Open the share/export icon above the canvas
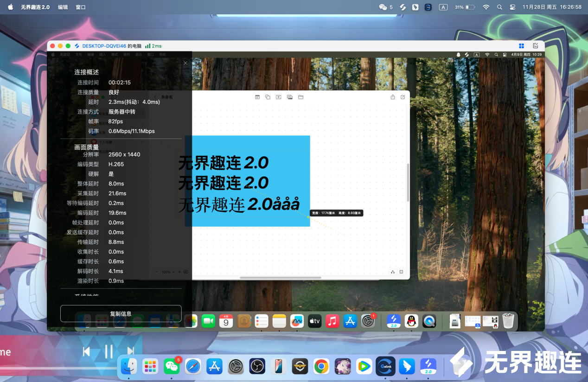This screenshot has width=588, height=382. pos(392,97)
